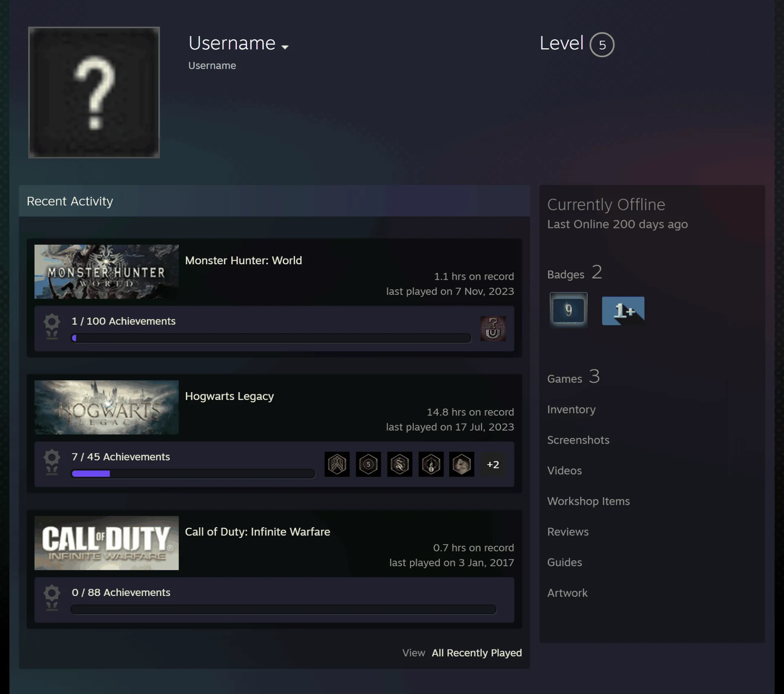Viewport: 784px width, 694px height.
Task: Open the Games 3 link
Action: (x=573, y=377)
